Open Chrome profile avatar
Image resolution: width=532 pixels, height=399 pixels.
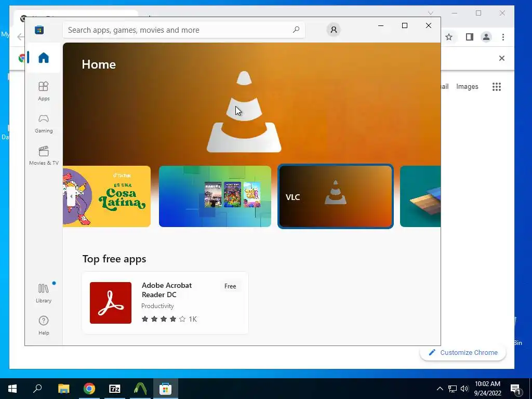[486, 37]
